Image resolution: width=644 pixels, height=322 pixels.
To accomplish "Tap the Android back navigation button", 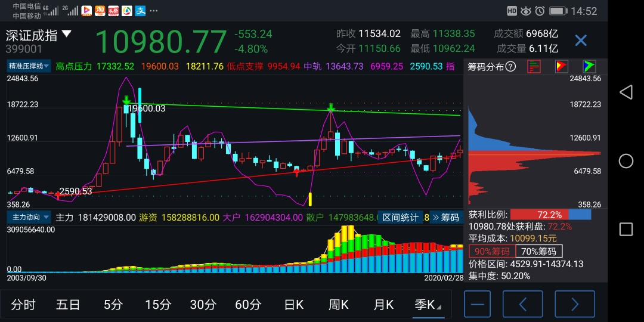I will (626, 92).
